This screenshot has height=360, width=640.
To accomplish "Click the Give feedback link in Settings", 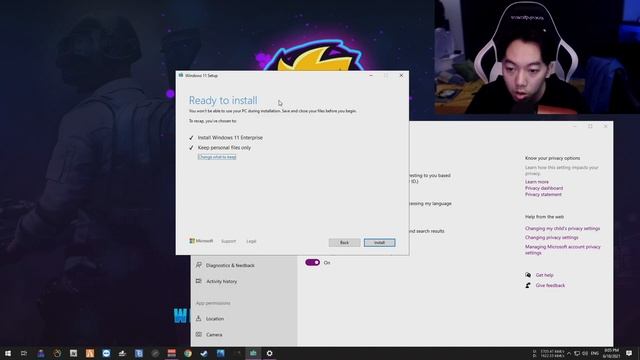I will click(x=550, y=285).
